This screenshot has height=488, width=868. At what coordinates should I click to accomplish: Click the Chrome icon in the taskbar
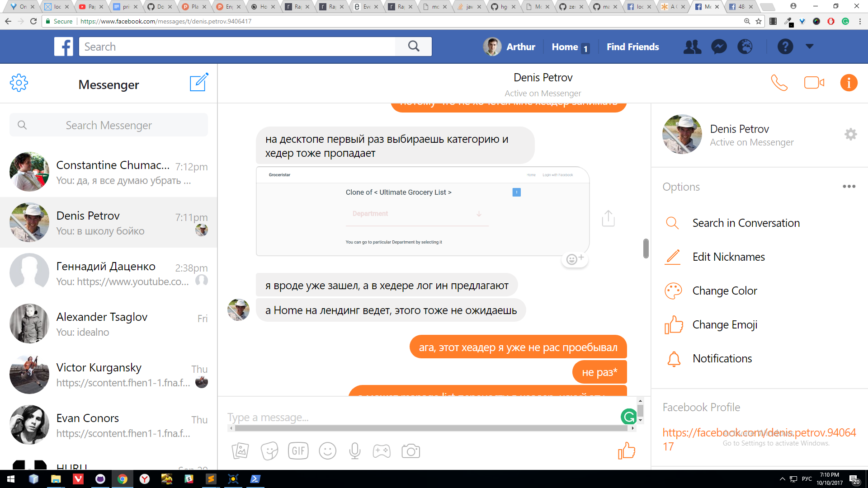(122, 479)
